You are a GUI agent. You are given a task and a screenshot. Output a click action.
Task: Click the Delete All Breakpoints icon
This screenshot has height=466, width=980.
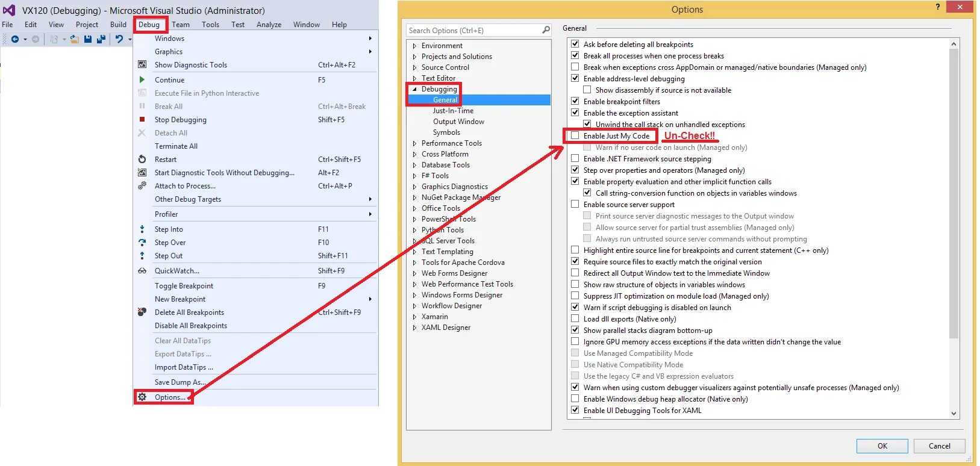pos(142,312)
